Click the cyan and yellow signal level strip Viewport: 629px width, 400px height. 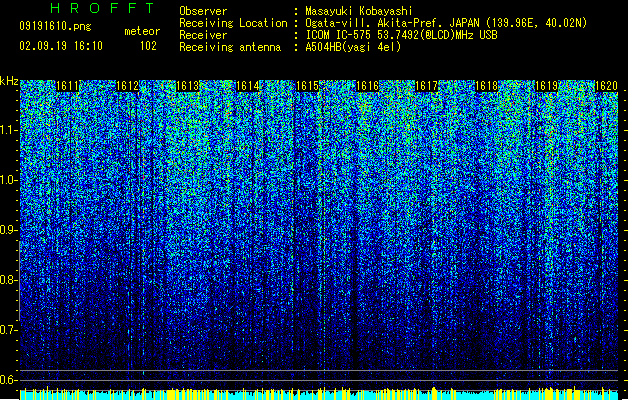pyautogui.click(x=319, y=394)
